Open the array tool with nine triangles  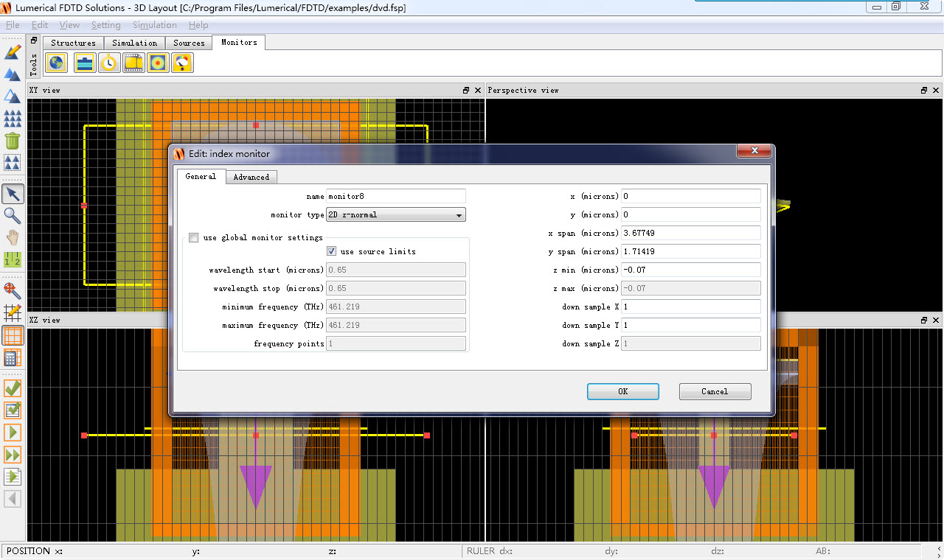coord(13,118)
